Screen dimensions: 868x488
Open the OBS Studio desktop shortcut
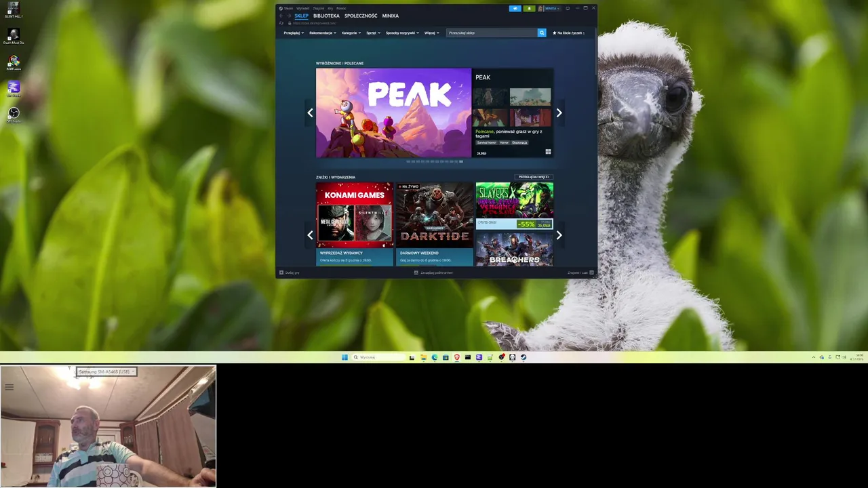point(14,115)
